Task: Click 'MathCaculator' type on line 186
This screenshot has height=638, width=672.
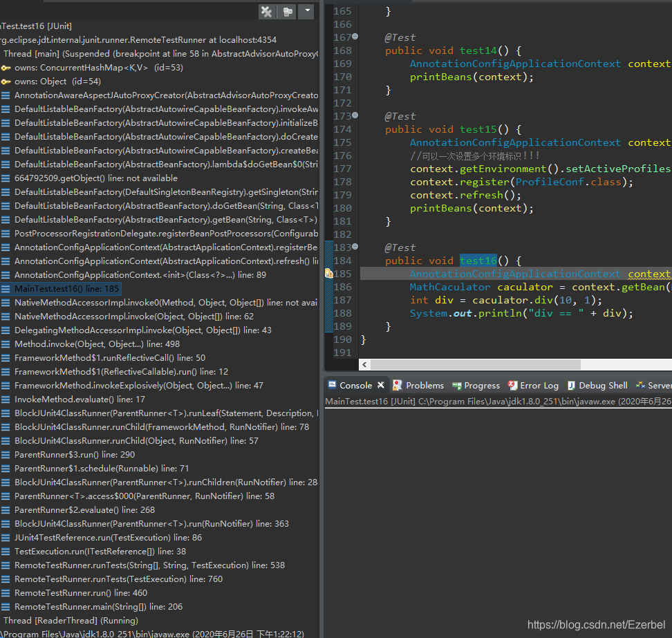Action: [449, 287]
